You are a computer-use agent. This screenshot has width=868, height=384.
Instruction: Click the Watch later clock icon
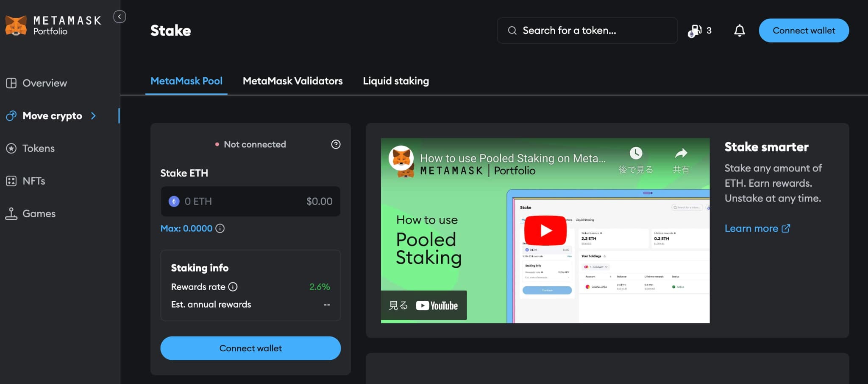click(x=636, y=153)
